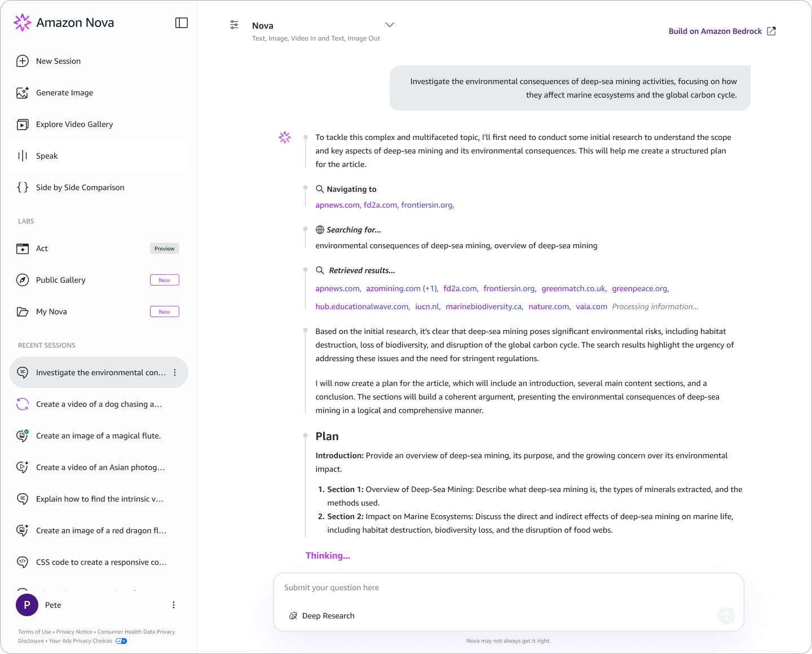Screen dimensions: 812x654
Task: Open the Privacy Notice link
Action: click(74, 632)
